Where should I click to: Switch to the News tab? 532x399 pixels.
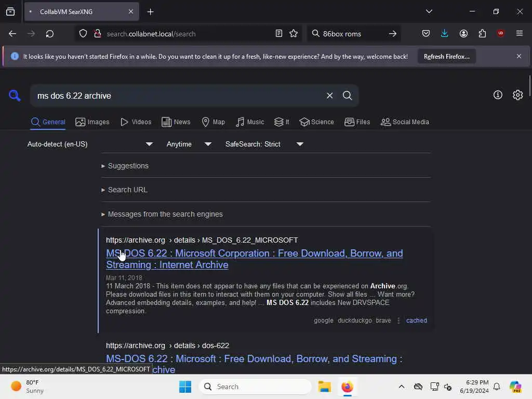[x=176, y=122]
